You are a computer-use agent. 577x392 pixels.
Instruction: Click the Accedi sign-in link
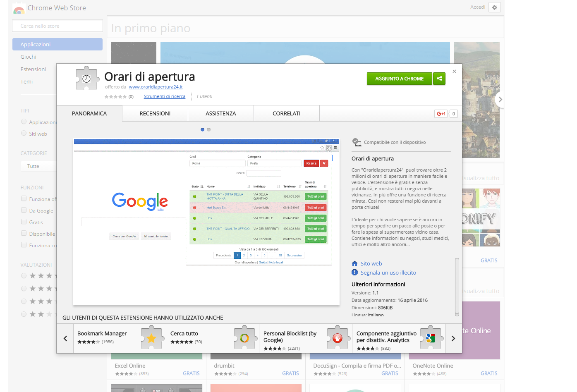[x=478, y=7]
